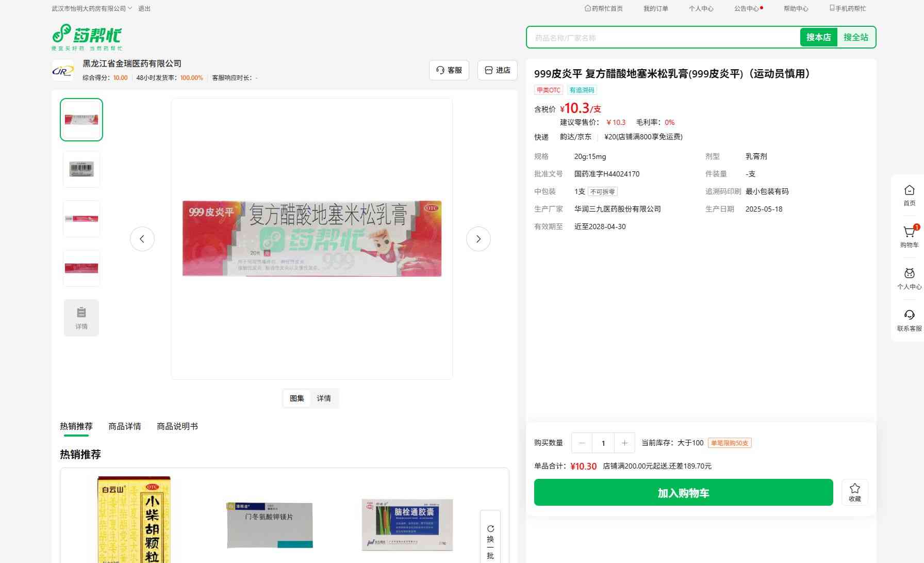The height and width of the screenshot is (563, 924).
Task: Show next product image with right arrow
Action: (478, 239)
